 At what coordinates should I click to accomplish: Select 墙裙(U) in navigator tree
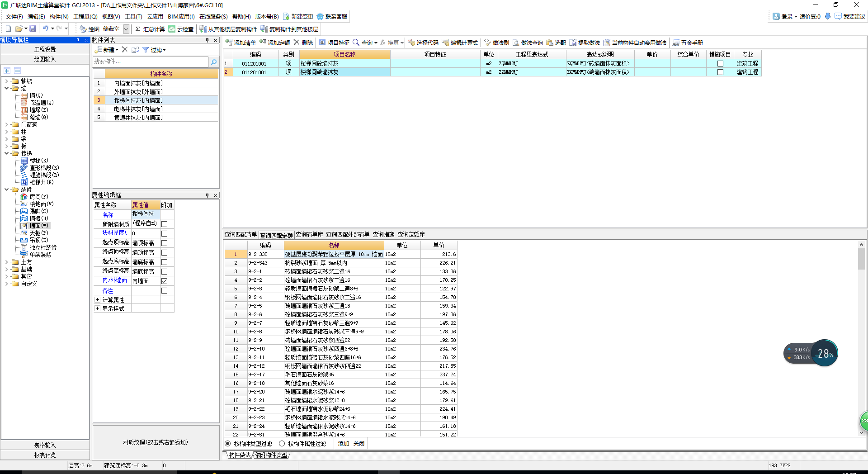click(34, 218)
